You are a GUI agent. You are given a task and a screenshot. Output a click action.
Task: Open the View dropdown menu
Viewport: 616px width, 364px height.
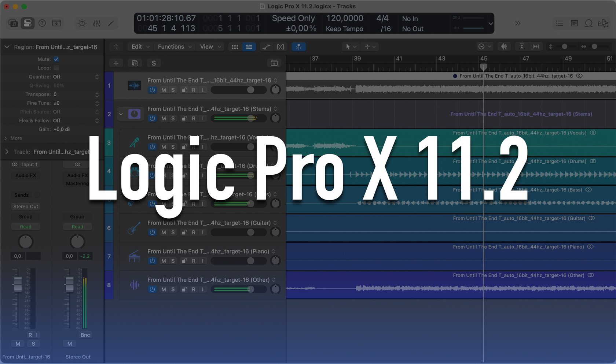point(210,47)
